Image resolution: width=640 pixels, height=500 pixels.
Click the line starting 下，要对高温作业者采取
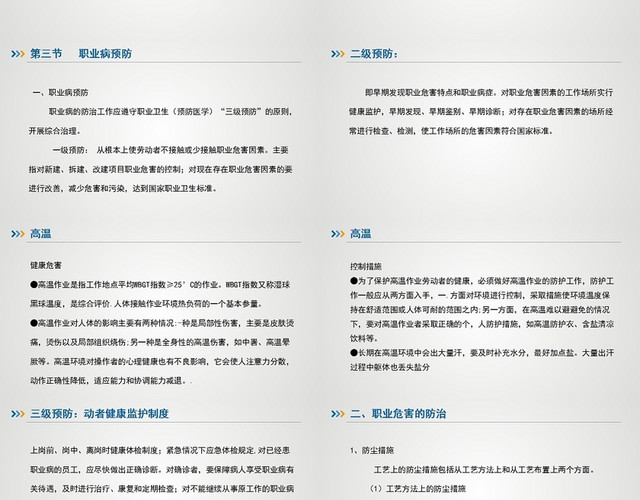pos(482,324)
